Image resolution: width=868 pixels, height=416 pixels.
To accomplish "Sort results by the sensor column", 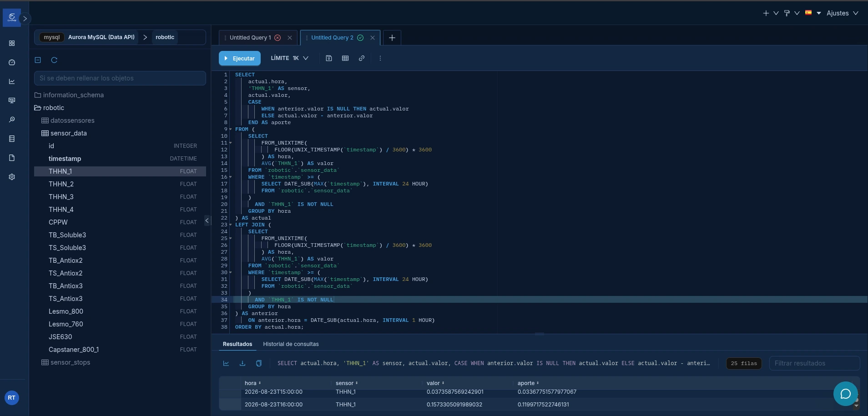I will (347, 383).
